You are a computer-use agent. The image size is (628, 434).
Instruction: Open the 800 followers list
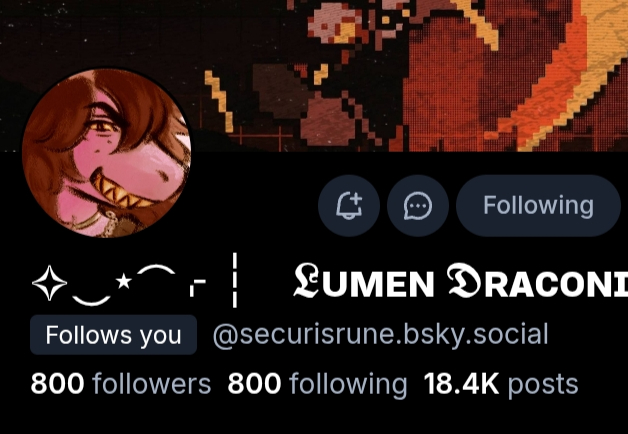pyautogui.click(x=121, y=383)
